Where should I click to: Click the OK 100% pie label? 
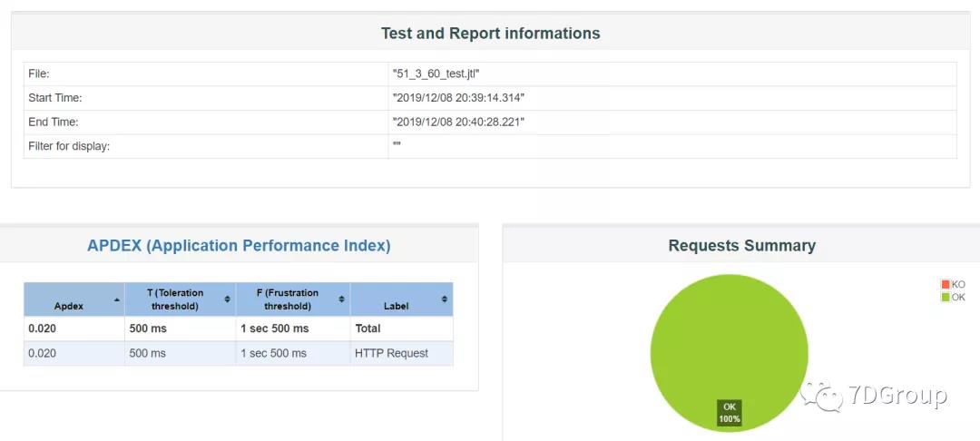(730, 412)
